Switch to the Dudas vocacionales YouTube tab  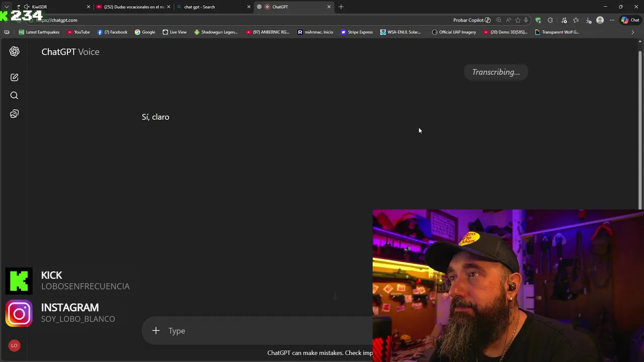click(134, 7)
